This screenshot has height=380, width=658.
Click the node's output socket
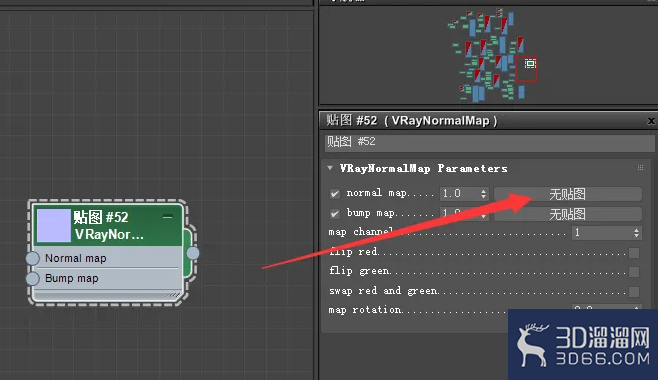tap(193, 253)
